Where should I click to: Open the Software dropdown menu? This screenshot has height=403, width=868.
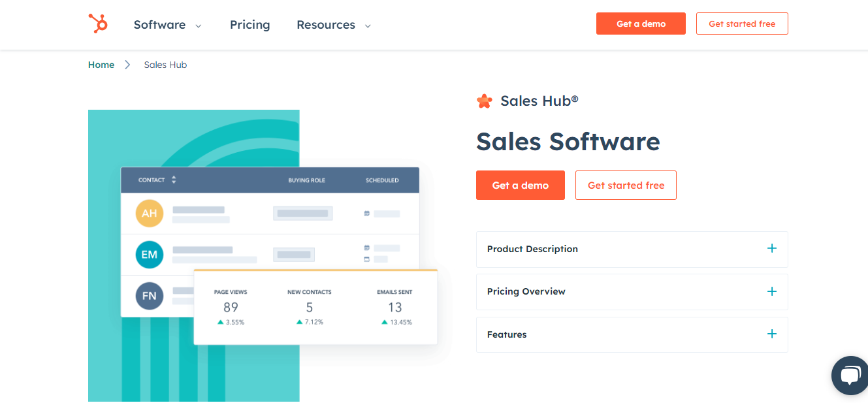coord(167,25)
